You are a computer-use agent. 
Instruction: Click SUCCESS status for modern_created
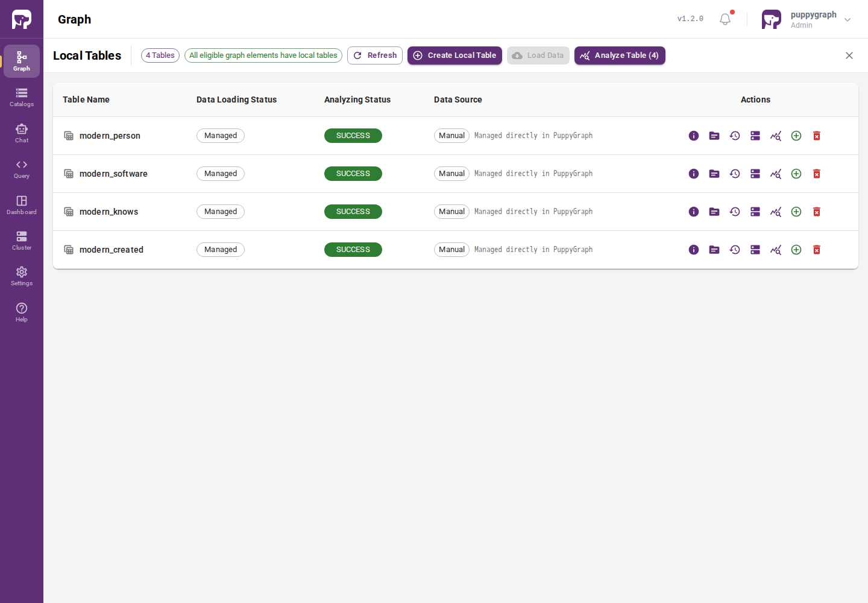click(353, 250)
